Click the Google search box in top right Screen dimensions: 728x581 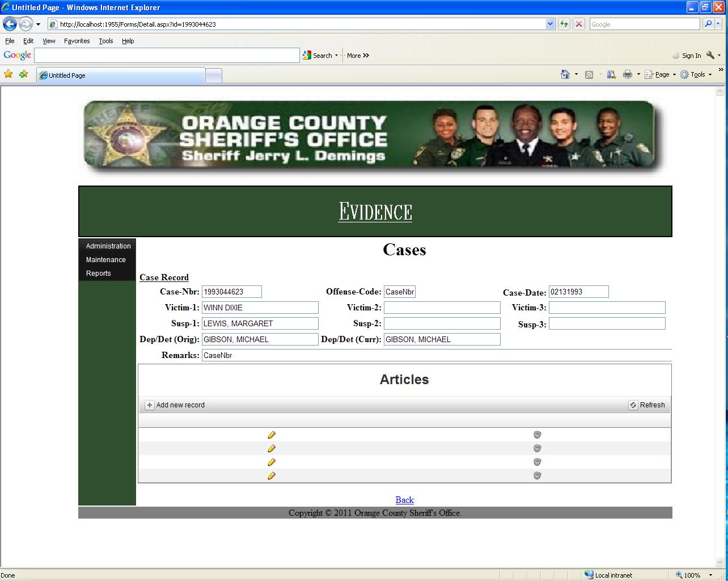click(645, 24)
